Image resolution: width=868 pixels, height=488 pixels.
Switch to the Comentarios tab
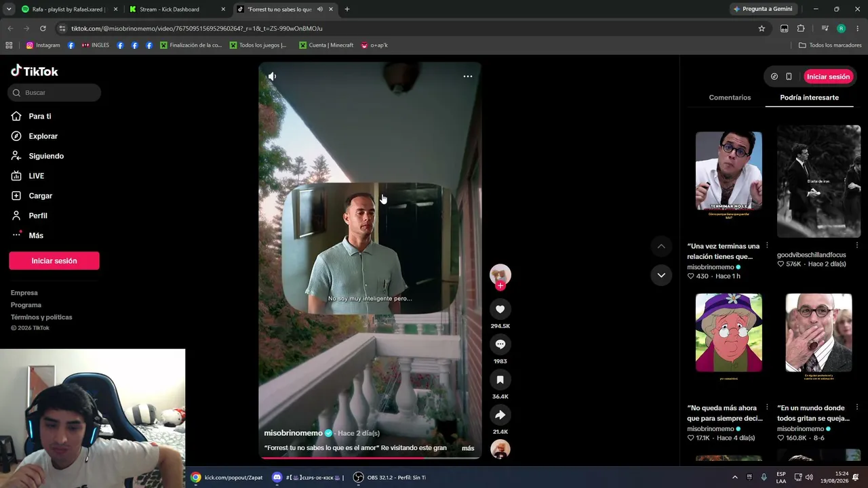pos(730,98)
